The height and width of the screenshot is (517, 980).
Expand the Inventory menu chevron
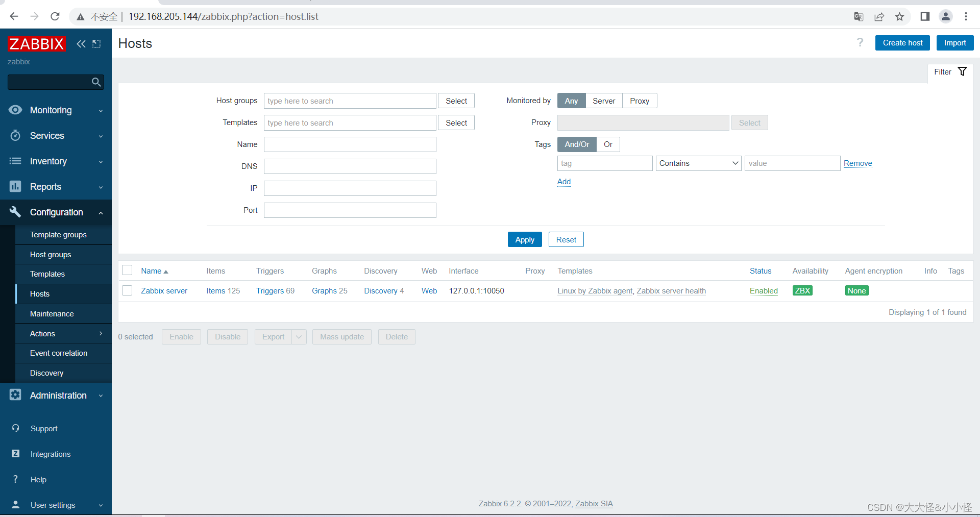tap(101, 161)
